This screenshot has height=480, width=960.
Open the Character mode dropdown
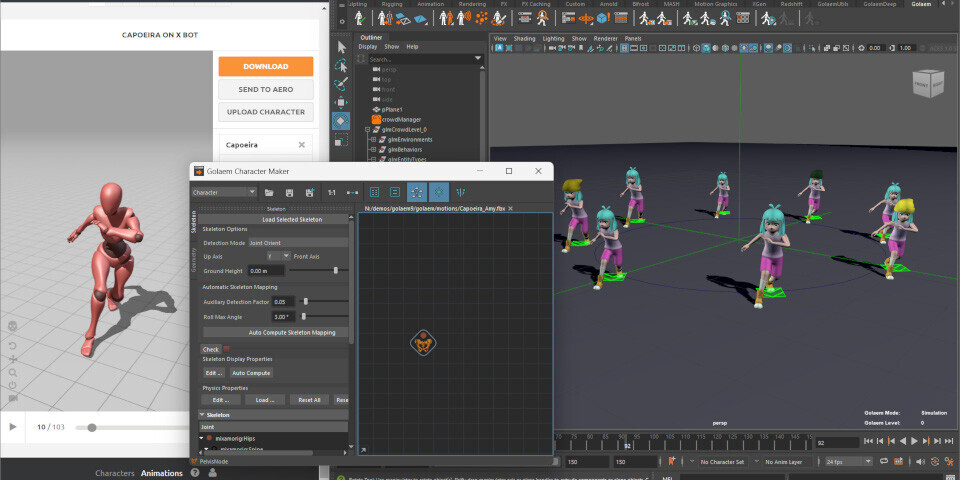tap(224, 192)
